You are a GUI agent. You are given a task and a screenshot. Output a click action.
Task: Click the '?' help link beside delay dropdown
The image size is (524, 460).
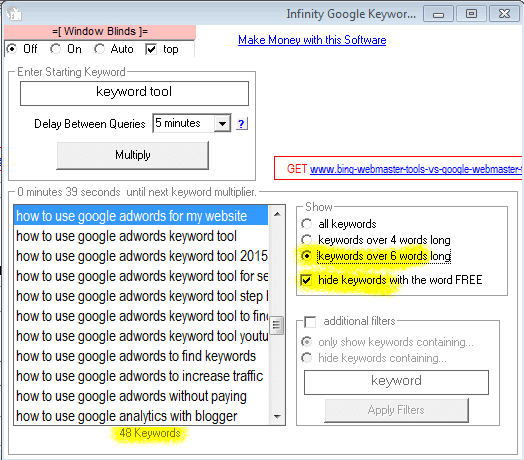[241, 124]
